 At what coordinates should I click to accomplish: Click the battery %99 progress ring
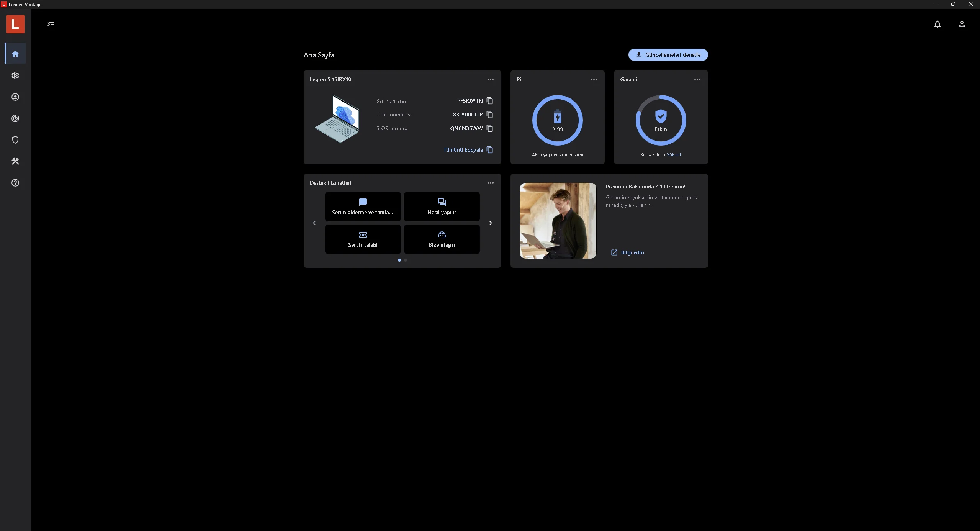click(557, 120)
